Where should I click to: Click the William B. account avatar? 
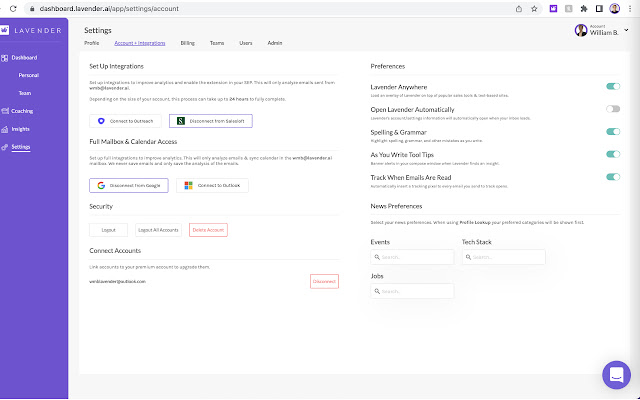581,31
